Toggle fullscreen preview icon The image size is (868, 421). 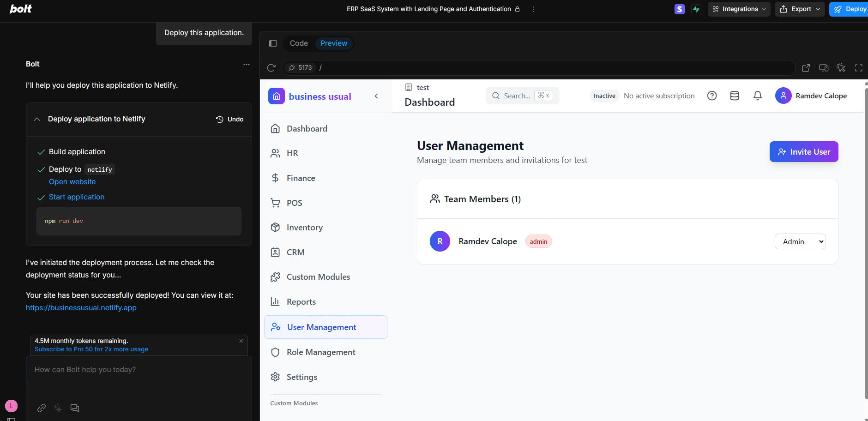(x=859, y=68)
